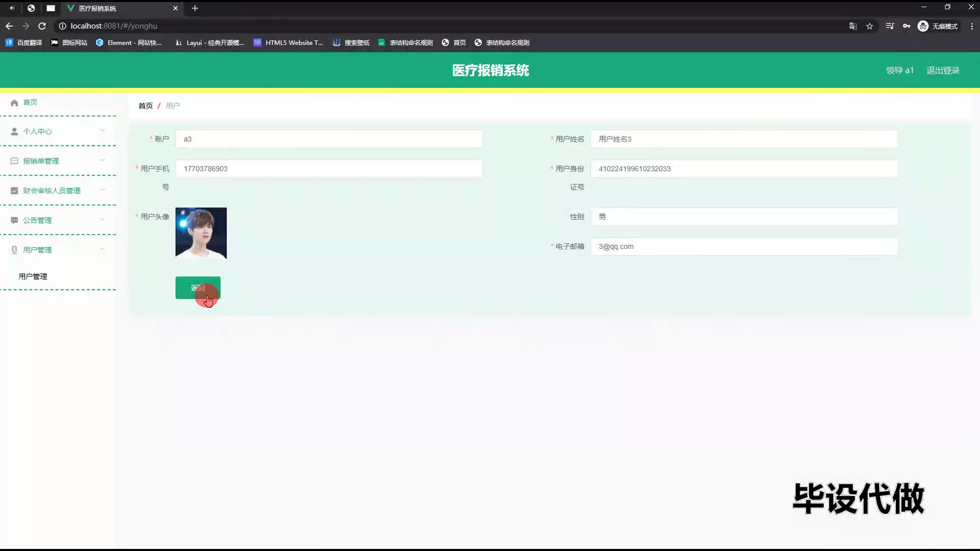Bookmark this page with star icon
Viewport: 980px width, 551px height.
pos(870,26)
